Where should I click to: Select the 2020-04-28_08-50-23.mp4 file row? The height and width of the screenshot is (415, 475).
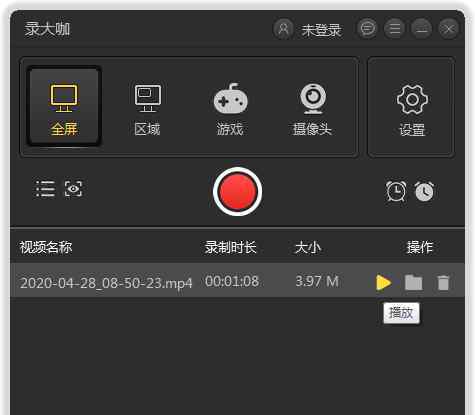(237, 280)
